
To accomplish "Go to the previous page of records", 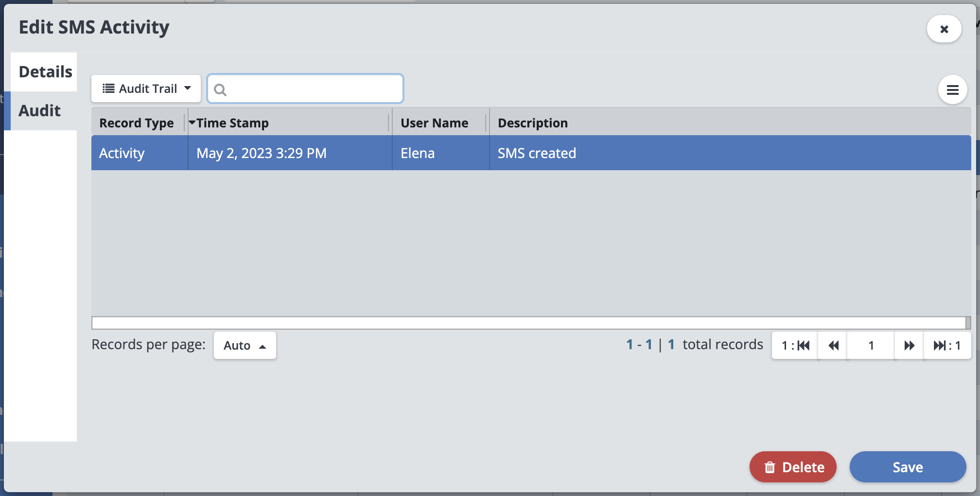I will pyautogui.click(x=833, y=346).
